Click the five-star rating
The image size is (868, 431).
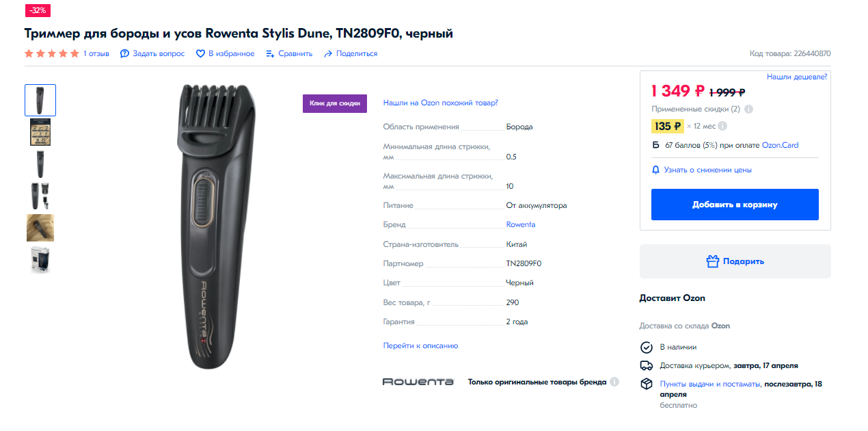52,53
